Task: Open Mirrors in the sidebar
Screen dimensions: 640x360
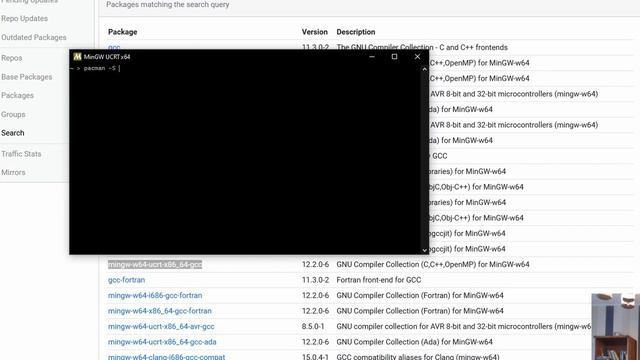Action: pyautogui.click(x=13, y=172)
